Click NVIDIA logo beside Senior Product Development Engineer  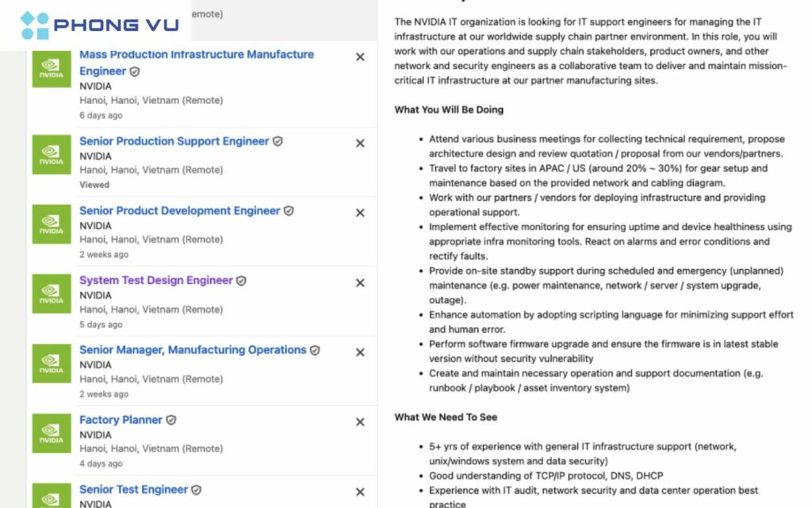pos(52,224)
